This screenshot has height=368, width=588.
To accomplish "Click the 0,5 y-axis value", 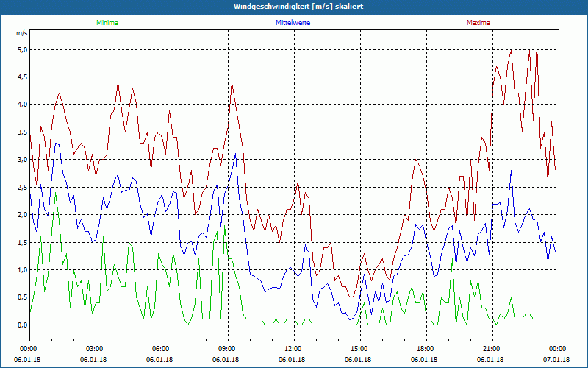I will pyautogui.click(x=22, y=297).
